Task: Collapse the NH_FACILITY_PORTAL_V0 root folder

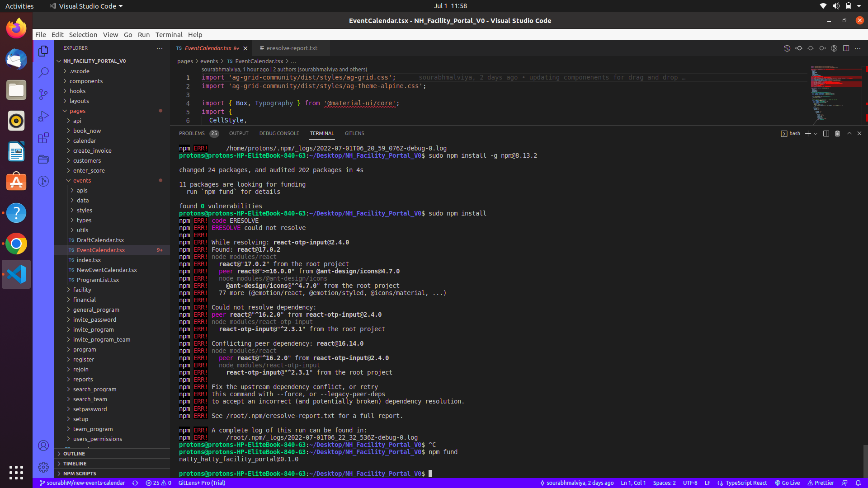Action: (x=94, y=61)
